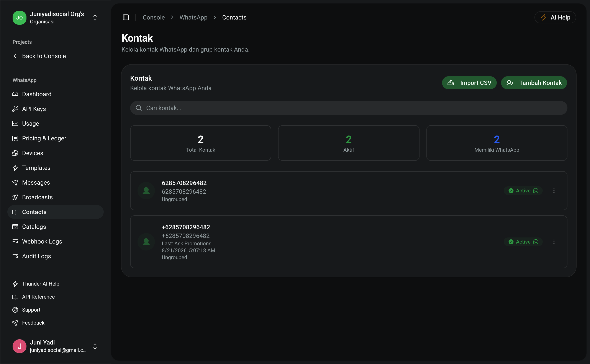Toggle the sidebar panel icon
Image resolution: width=590 pixels, height=364 pixels.
pyautogui.click(x=126, y=17)
